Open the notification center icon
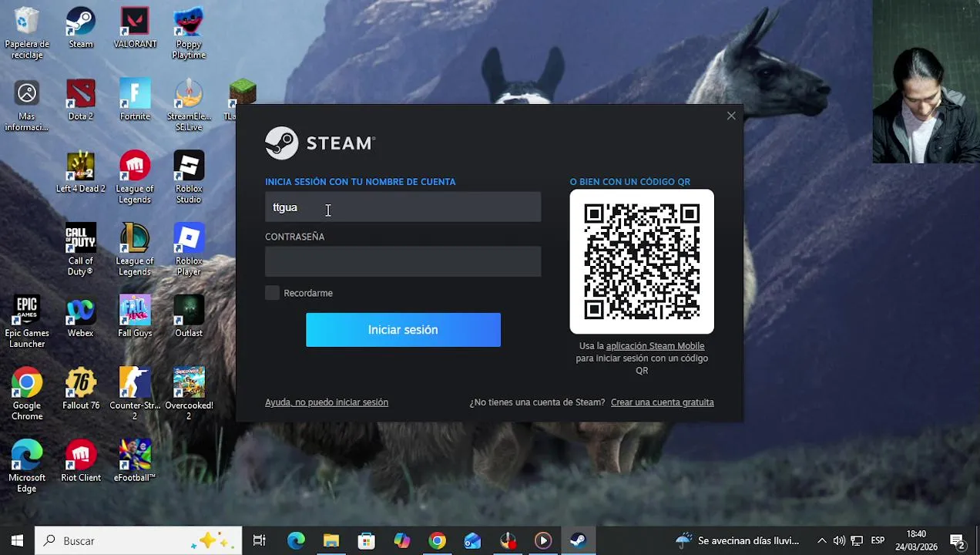 958,540
